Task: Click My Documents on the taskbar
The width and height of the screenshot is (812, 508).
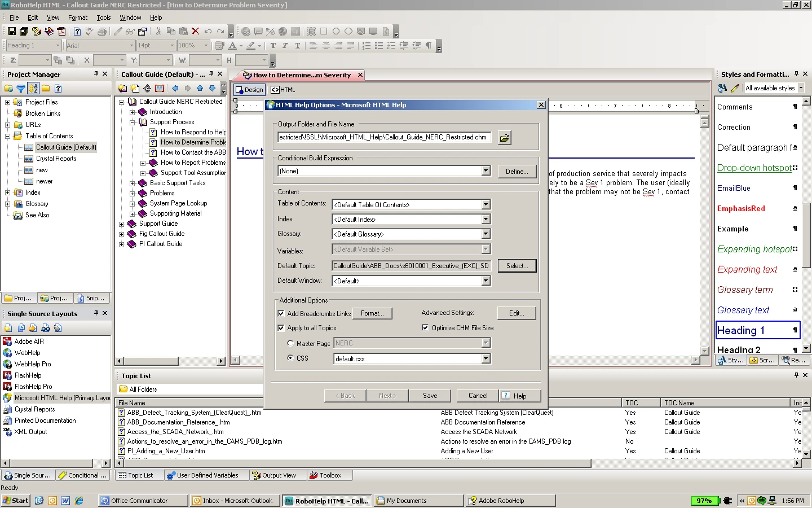Action: pyautogui.click(x=418, y=501)
